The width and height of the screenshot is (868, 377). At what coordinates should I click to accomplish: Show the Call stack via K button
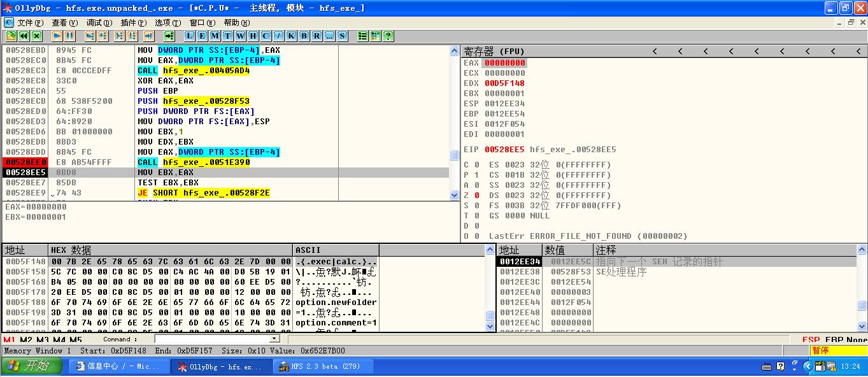click(x=291, y=36)
